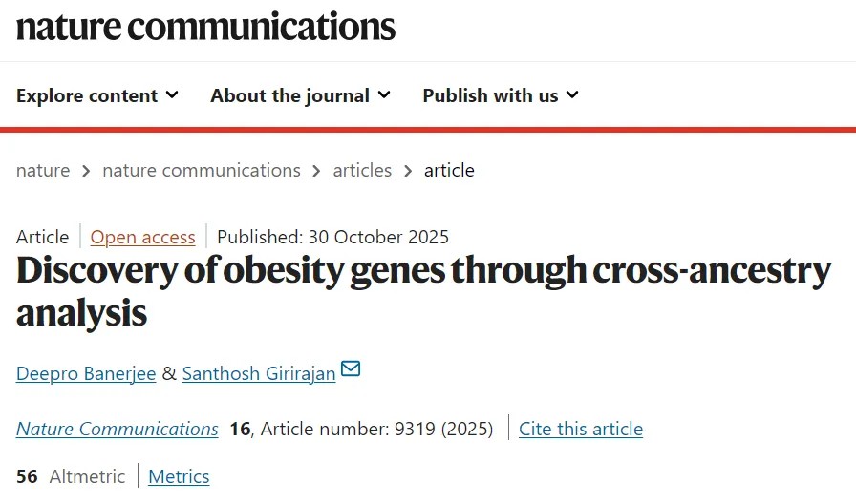Image resolution: width=856 pixels, height=504 pixels.
Task: Click the Open access link
Action: click(x=142, y=237)
